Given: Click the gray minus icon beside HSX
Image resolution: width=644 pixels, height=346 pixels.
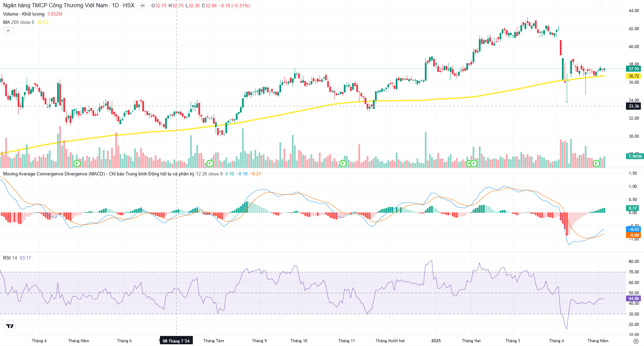Looking at the screenshot, I should pyautogui.click(x=143, y=6).
